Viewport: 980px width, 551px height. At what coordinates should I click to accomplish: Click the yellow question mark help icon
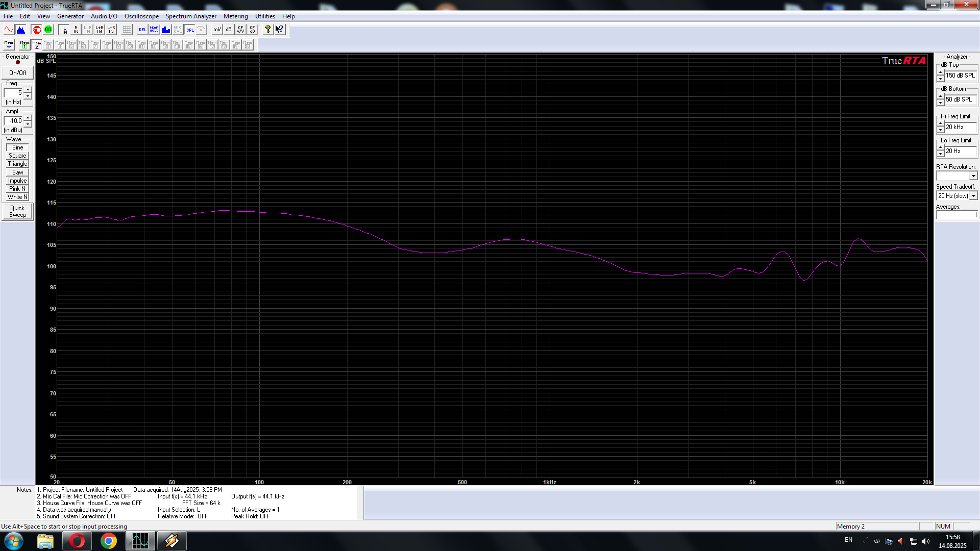click(267, 30)
